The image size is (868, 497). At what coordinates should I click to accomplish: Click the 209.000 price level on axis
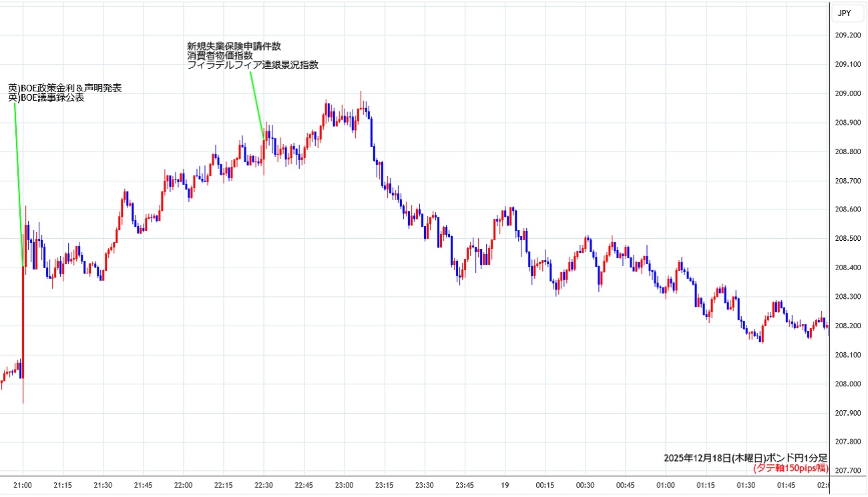click(848, 93)
